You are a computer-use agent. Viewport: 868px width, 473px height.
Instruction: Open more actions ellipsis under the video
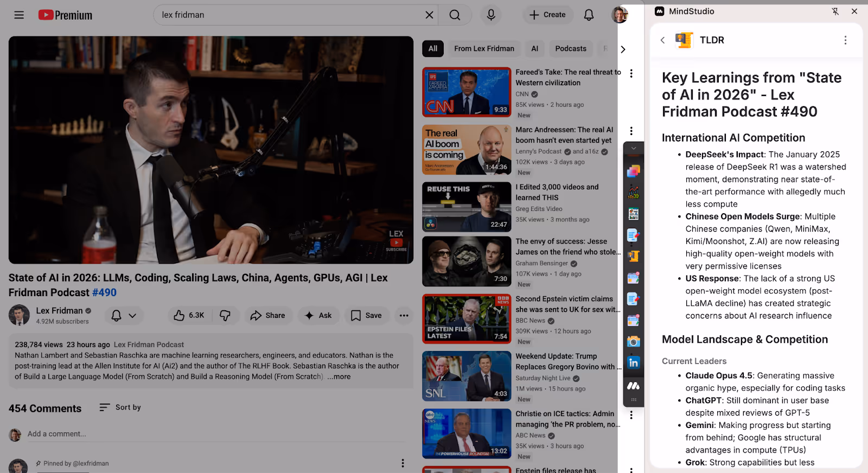coord(404,315)
